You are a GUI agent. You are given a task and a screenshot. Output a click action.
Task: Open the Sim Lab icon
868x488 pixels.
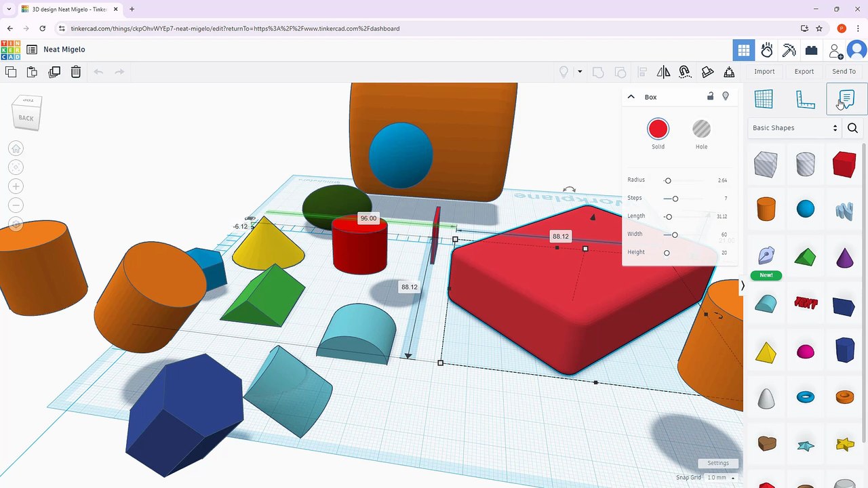point(767,50)
